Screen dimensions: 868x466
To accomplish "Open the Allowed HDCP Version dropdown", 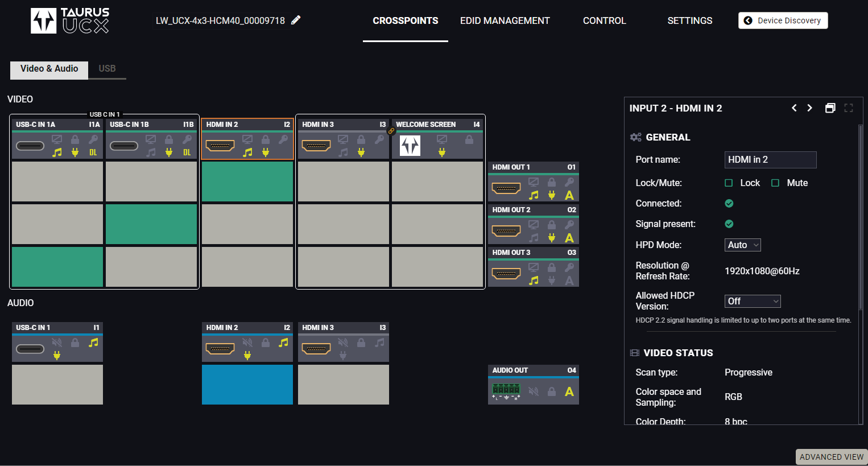I will coord(752,301).
